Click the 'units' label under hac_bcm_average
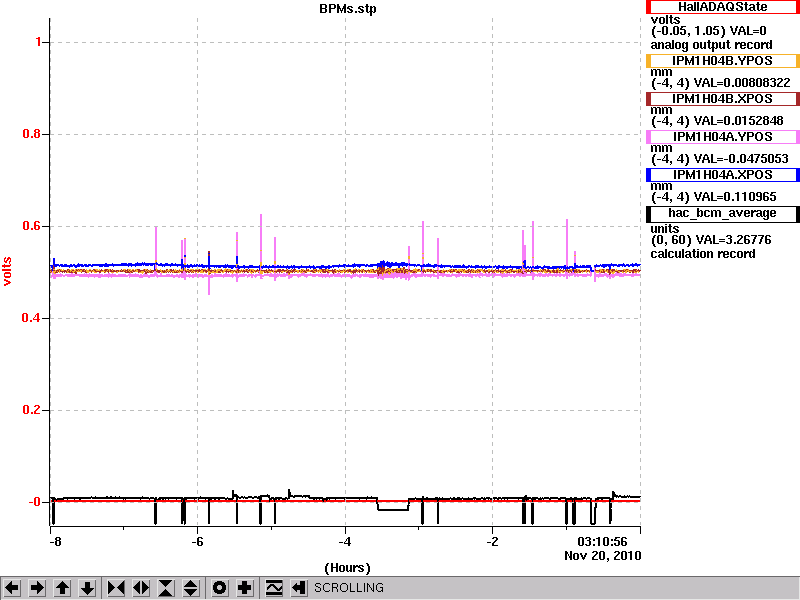Viewport: 800px width, 600px height. click(x=665, y=229)
